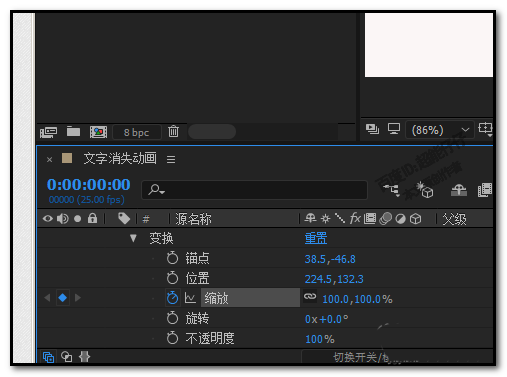Click the frame blending switch header icon
Screen dimensions: 507x377
point(370,219)
